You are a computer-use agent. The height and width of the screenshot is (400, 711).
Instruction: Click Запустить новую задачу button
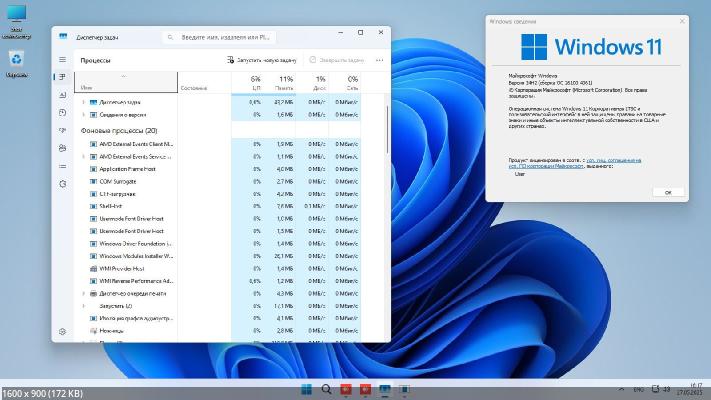(x=262, y=60)
